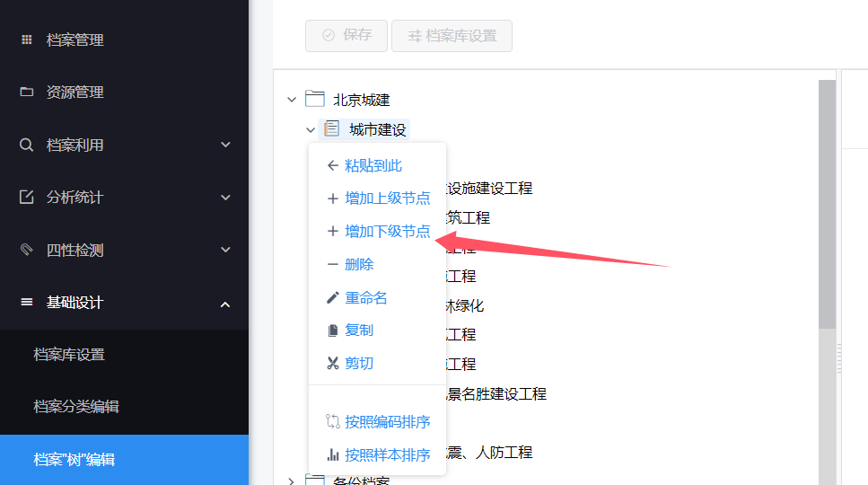This screenshot has width=868, height=485.
Task: Click the grid icon beside 档案管理
Action: 27,40
